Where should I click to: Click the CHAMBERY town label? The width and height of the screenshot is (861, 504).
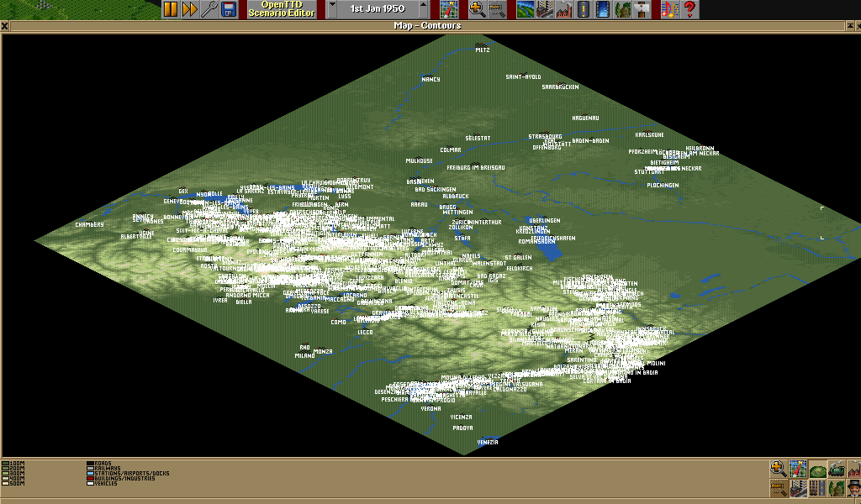(89, 225)
